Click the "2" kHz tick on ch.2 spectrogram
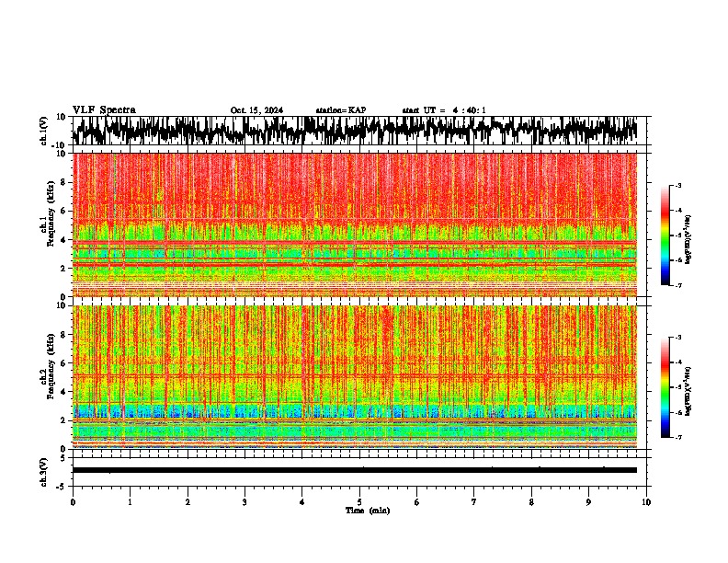This screenshot has height=563, width=728. [x=63, y=420]
